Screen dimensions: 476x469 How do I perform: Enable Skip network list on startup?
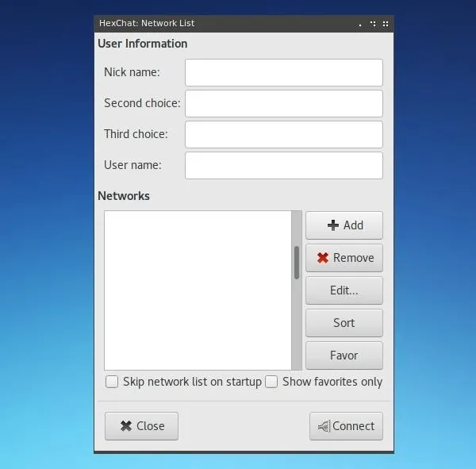point(112,382)
